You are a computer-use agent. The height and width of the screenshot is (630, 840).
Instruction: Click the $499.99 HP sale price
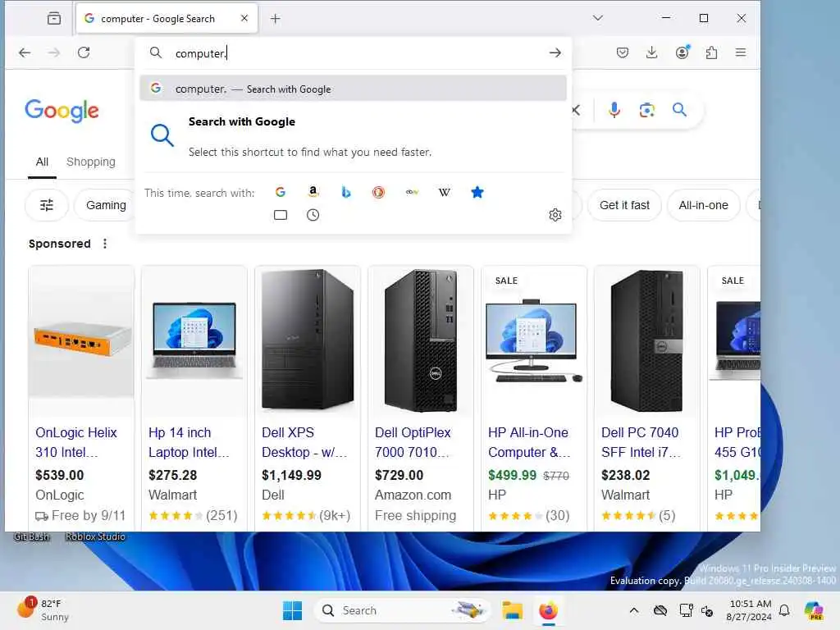pyautogui.click(x=512, y=475)
